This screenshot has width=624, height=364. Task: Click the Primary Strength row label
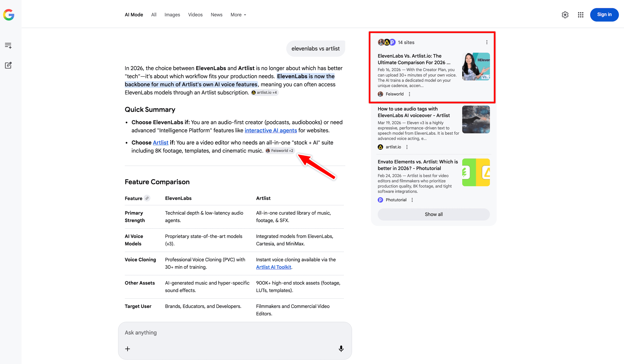pyautogui.click(x=135, y=217)
